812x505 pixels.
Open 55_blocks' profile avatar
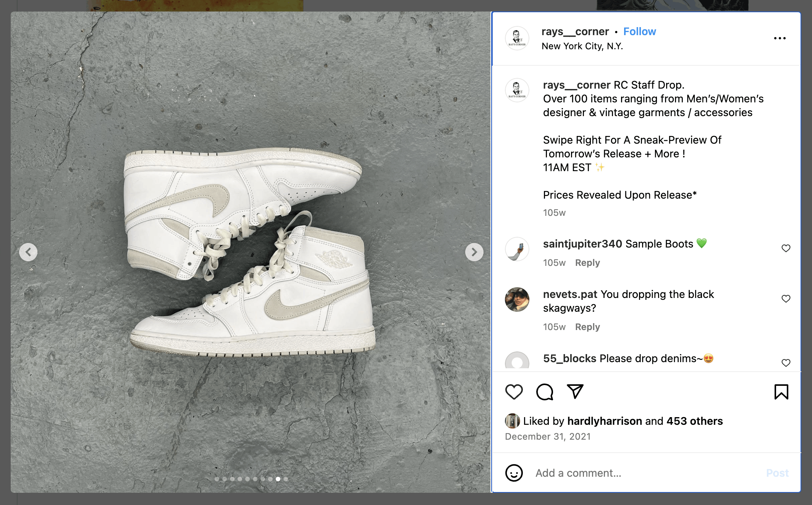517,361
